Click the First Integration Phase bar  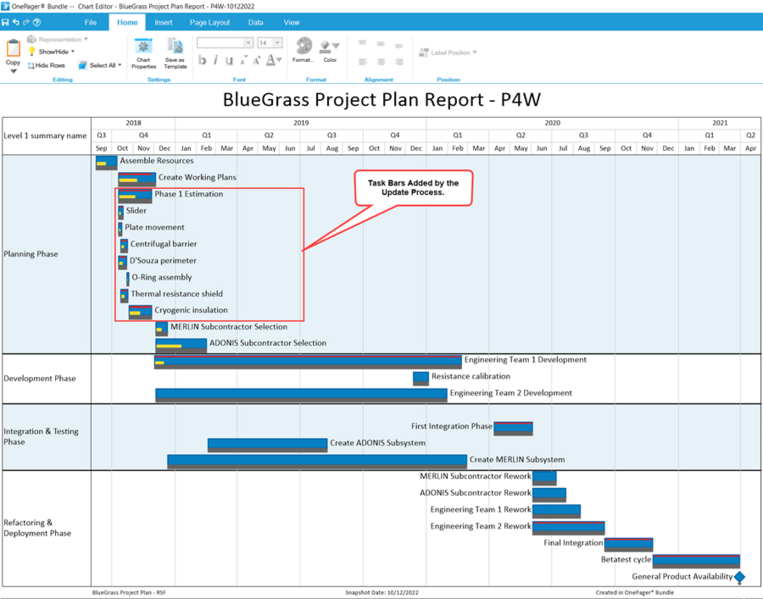pos(513,428)
